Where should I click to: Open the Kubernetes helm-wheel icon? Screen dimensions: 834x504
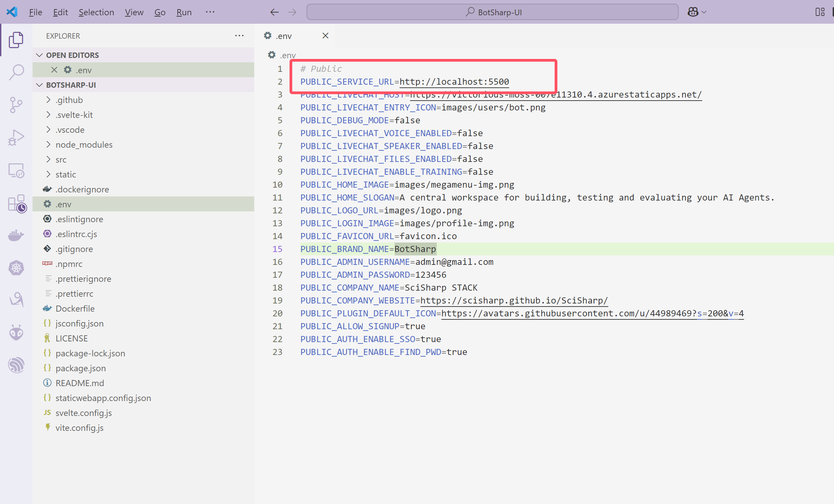(x=16, y=268)
